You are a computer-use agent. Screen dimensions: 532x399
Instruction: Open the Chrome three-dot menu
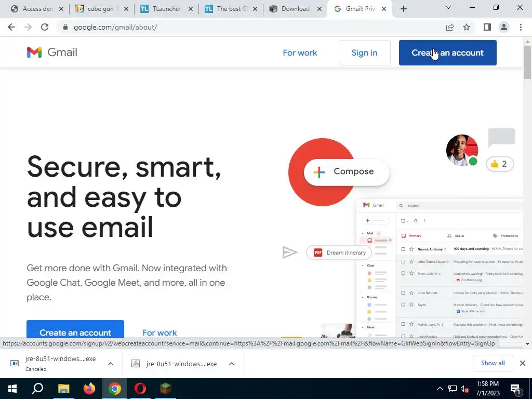coord(521,27)
